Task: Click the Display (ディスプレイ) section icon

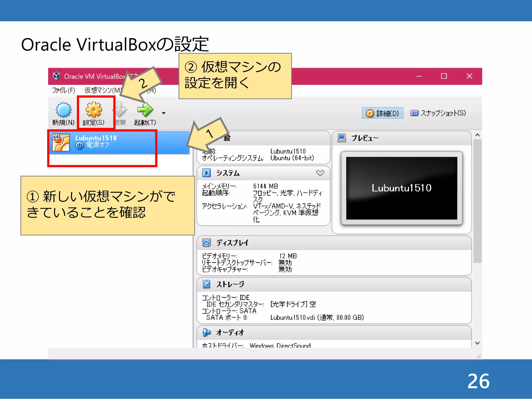Action: point(207,243)
